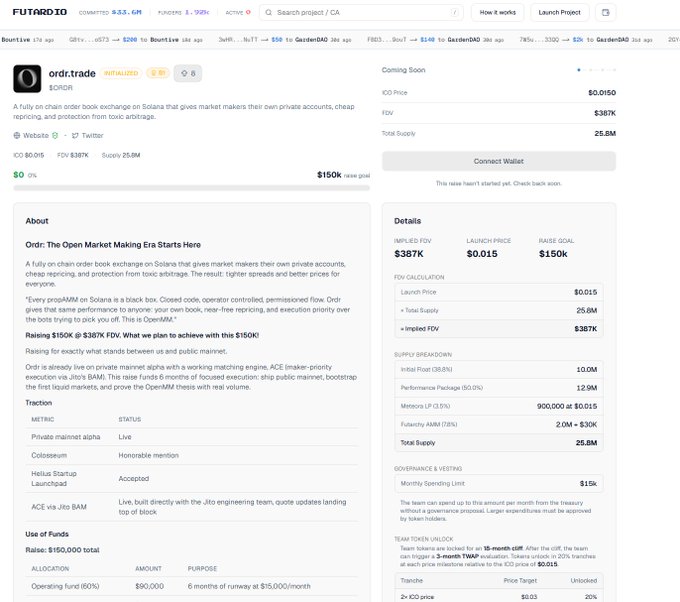Click Initial Float (38.8%) row

click(x=499, y=369)
